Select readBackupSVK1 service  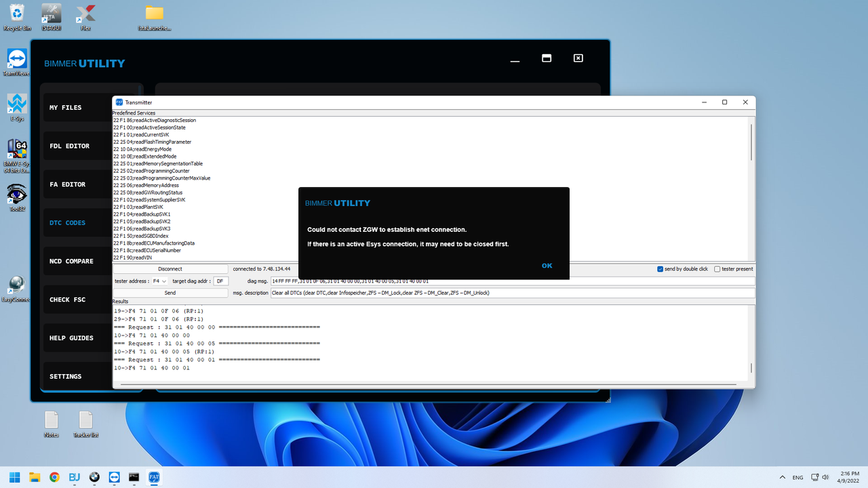pyautogui.click(x=142, y=214)
